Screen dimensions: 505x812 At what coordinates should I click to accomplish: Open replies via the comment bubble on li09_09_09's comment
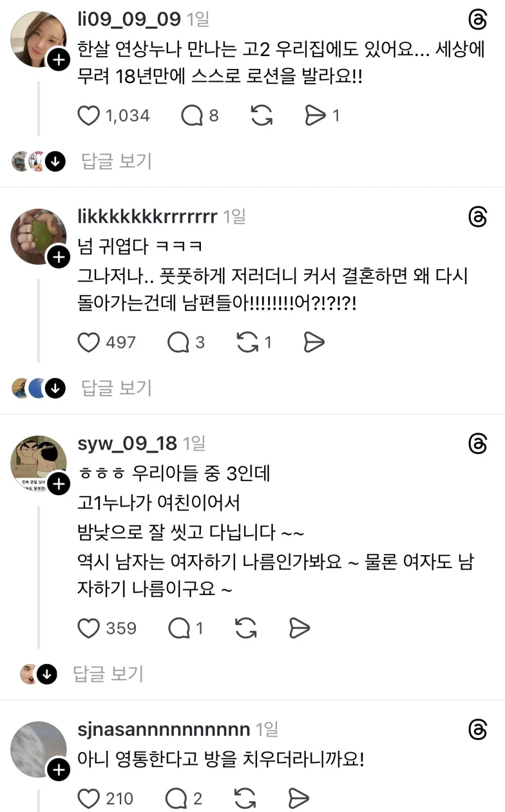tap(192, 115)
